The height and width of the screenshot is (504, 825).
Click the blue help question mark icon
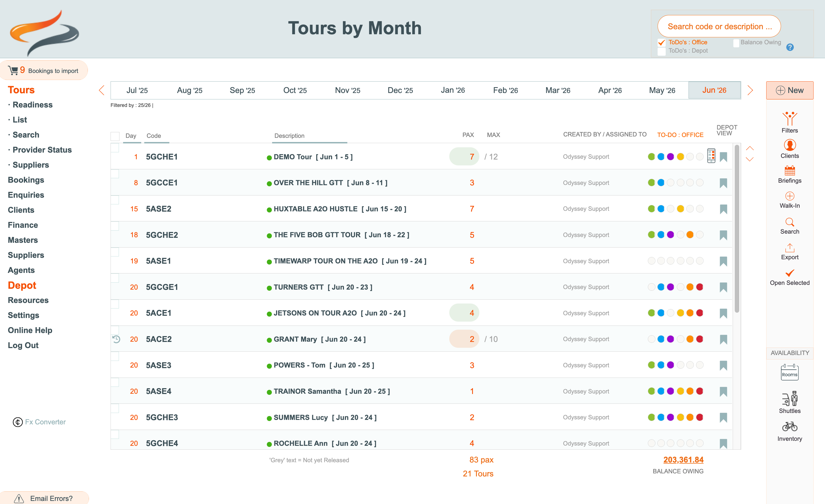(x=790, y=47)
